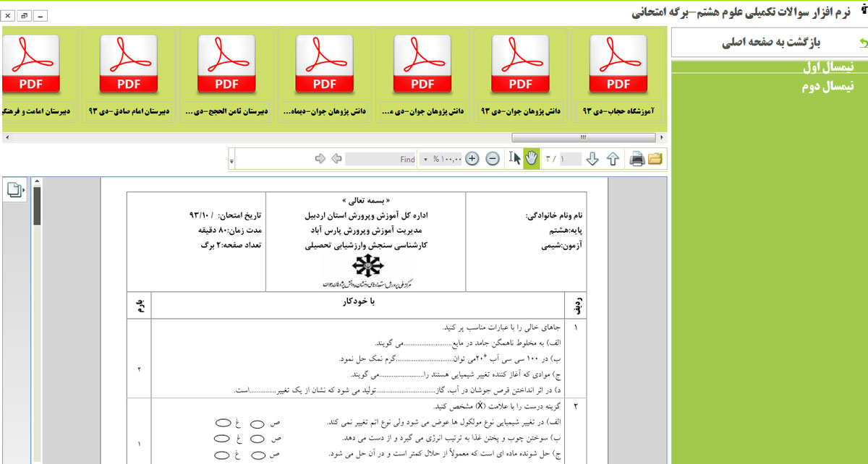Zoom in with the plus button
Image resolution: width=868 pixels, height=464 pixels.
point(472,159)
